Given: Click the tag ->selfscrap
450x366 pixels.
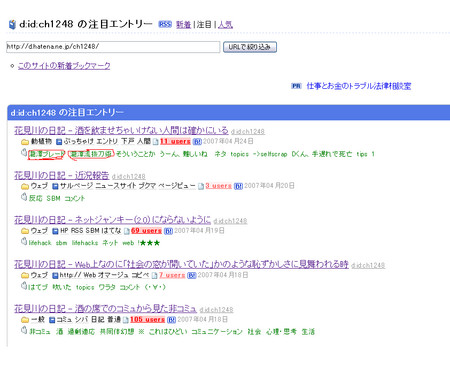Looking at the screenshot, I should [x=270, y=154].
